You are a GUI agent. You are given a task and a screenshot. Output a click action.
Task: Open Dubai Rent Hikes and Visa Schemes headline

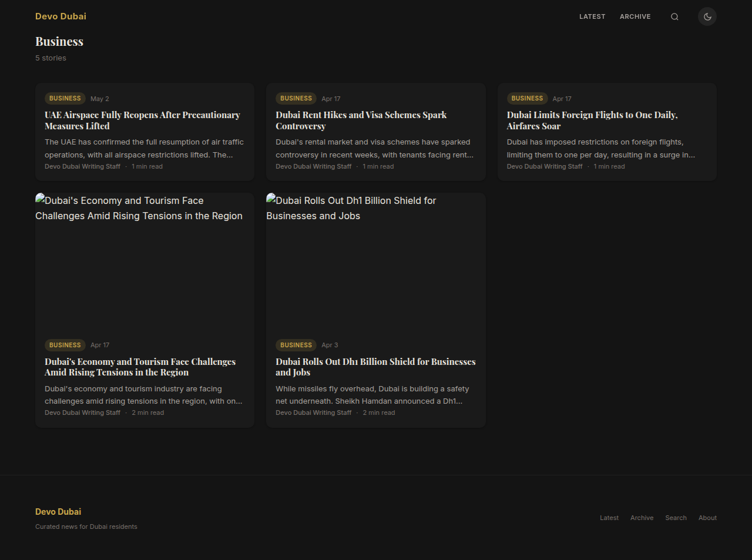coord(361,120)
